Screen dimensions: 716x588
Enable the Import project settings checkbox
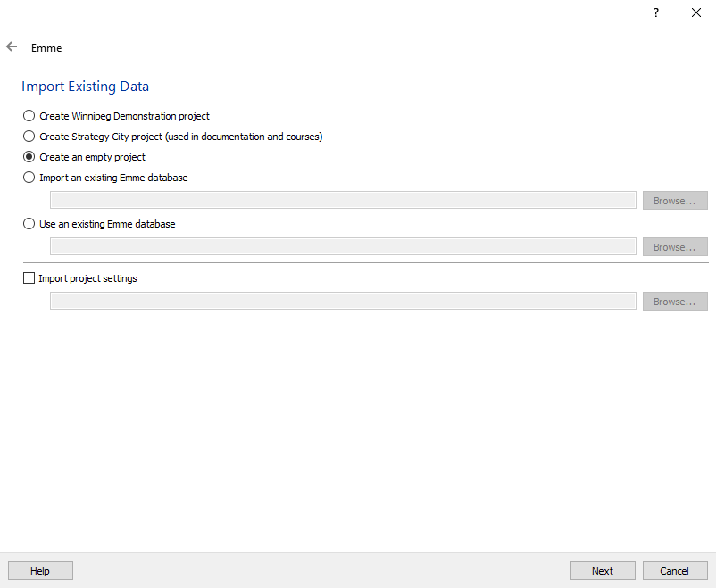[29, 278]
